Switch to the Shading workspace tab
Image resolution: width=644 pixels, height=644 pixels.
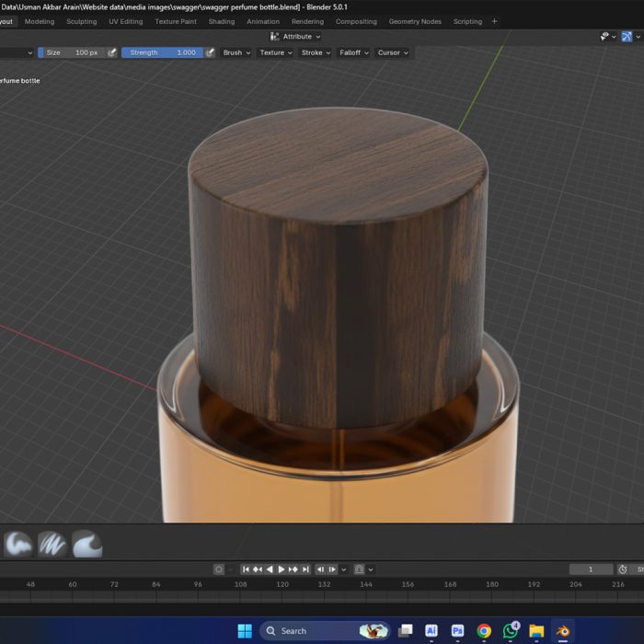(221, 21)
